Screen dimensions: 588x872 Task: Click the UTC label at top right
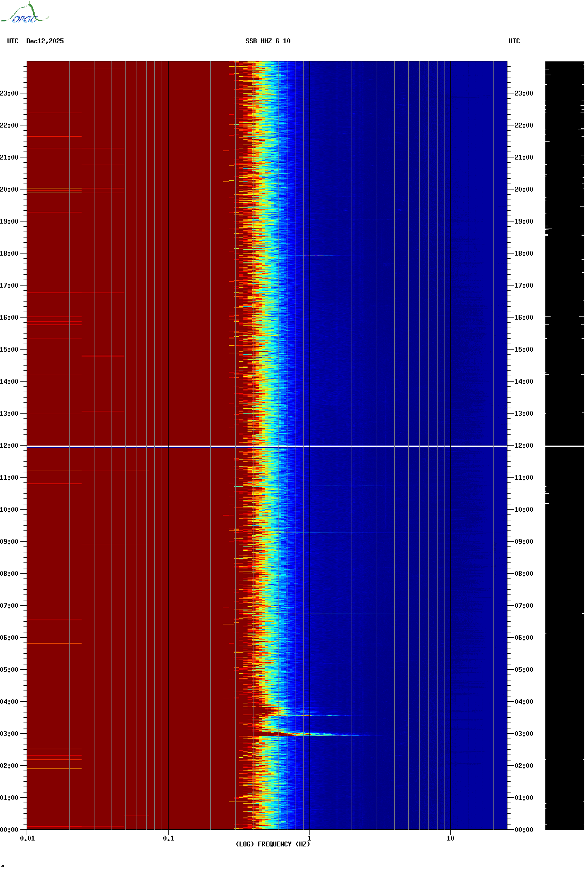point(514,41)
